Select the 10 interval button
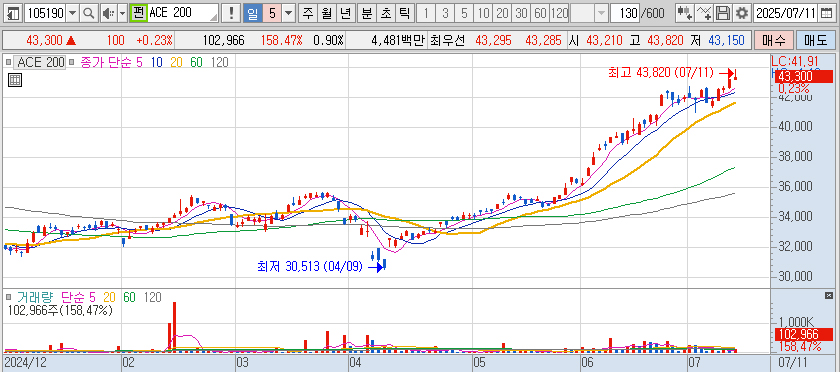840x372 pixels. point(483,13)
